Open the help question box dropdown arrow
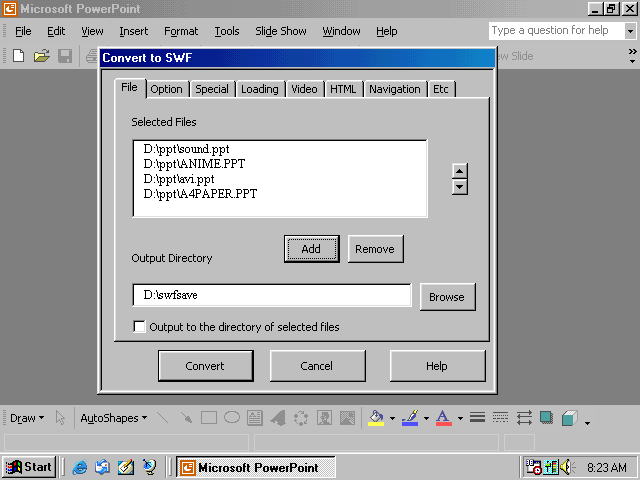 pyautogui.click(x=631, y=31)
